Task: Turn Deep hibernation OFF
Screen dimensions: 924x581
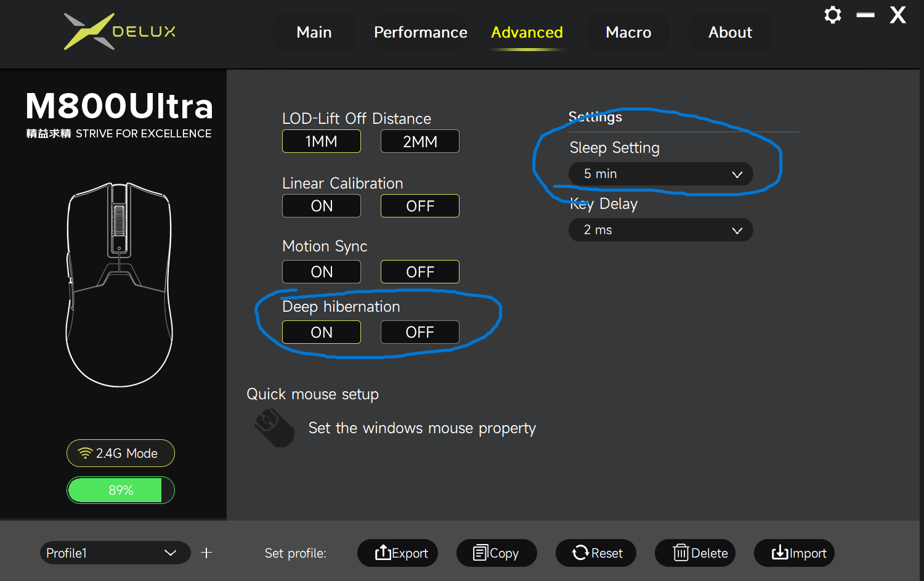Action: click(420, 332)
